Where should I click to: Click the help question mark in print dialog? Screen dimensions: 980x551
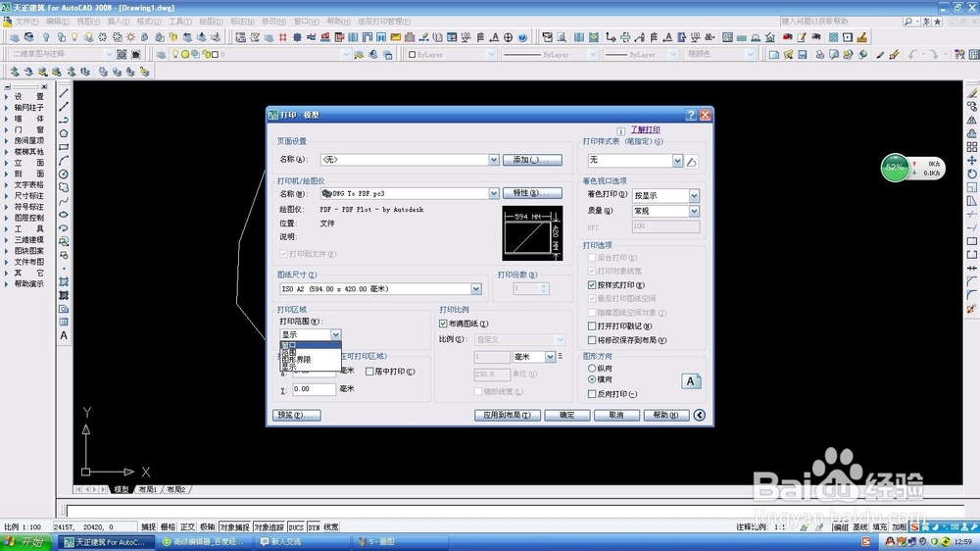pos(691,115)
